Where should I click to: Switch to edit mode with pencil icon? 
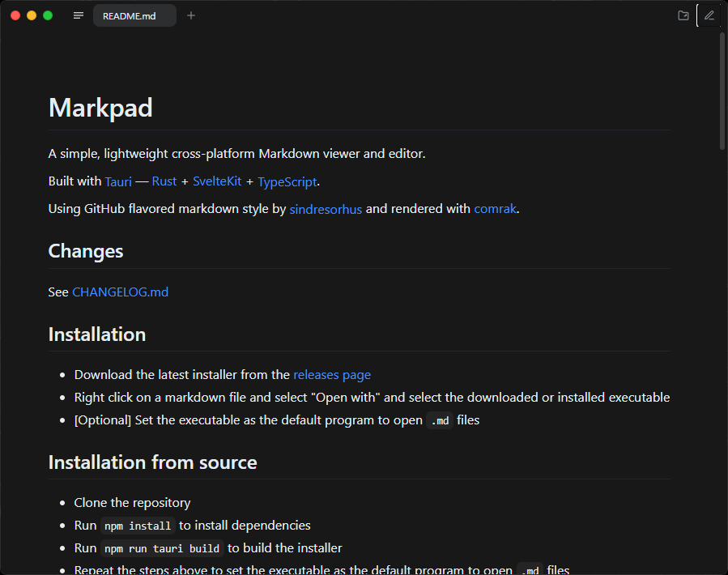pos(709,15)
